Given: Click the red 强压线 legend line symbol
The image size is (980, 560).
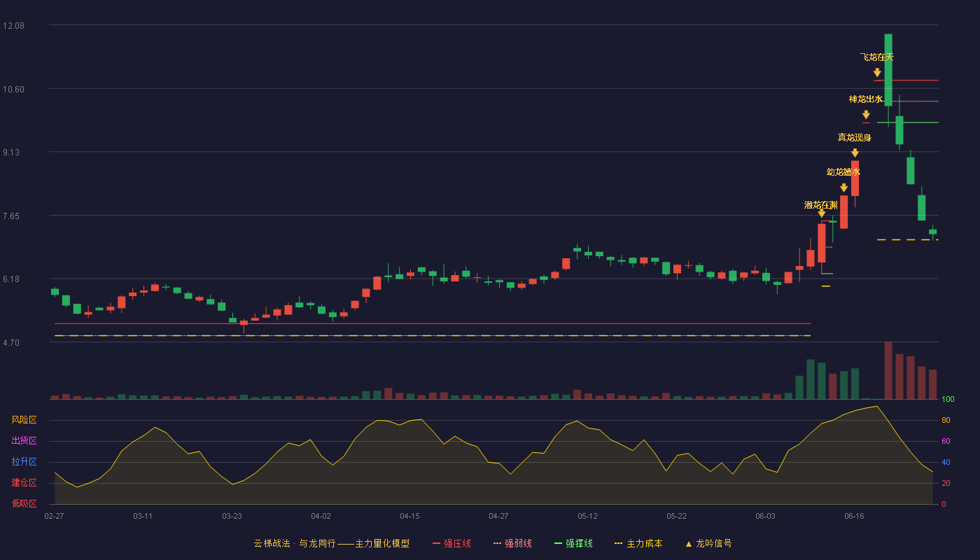Looking at the screenshot, I should (x=436, y=543).
